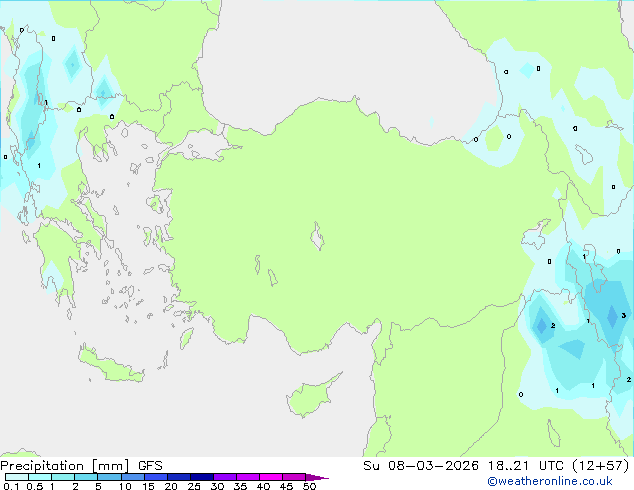Select the 2–5 mm legend color swatch
Screen dimensions: 634x490
pos(86,477)
